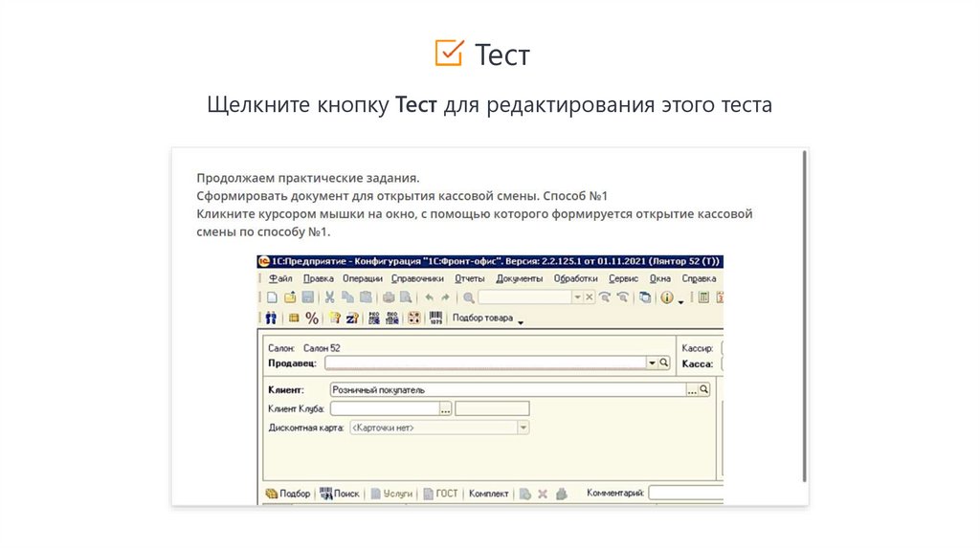Screen dimensions: 980x549
Task: Click the magnifier Find icon in toolbar
Action: tap(468, 297)
